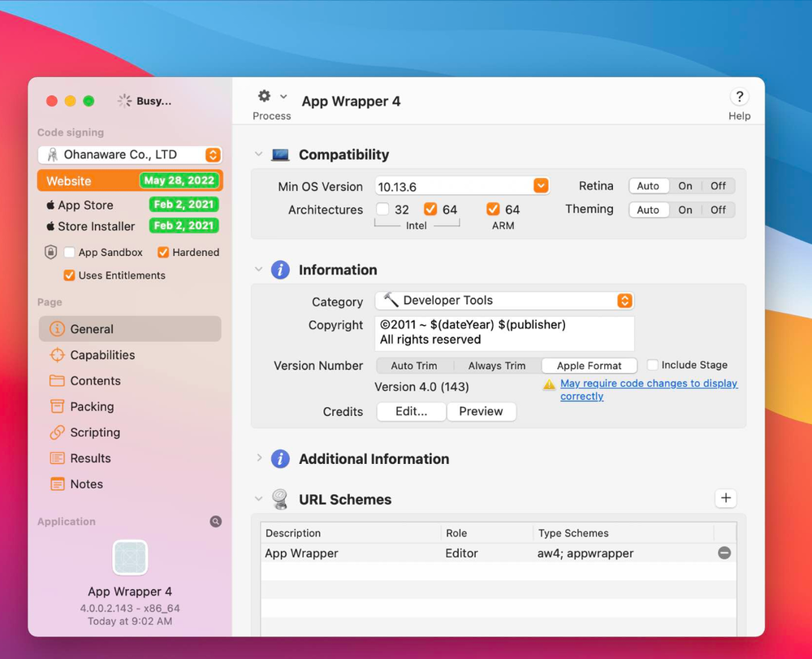Enable the 32-bit Intel architecture checkbox
The width and height of the screenshot is (812, 659).
pyautogui.click(x=382, y=210)
